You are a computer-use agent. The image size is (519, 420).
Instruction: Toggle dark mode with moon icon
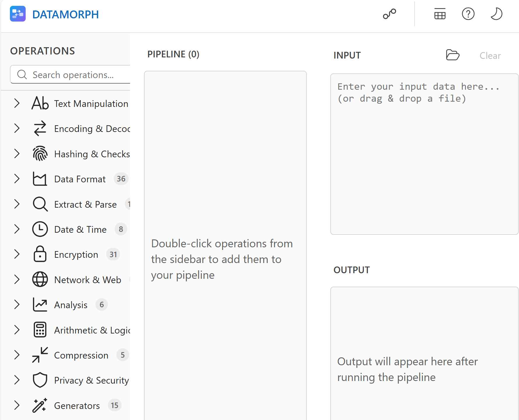coord(496,14)
